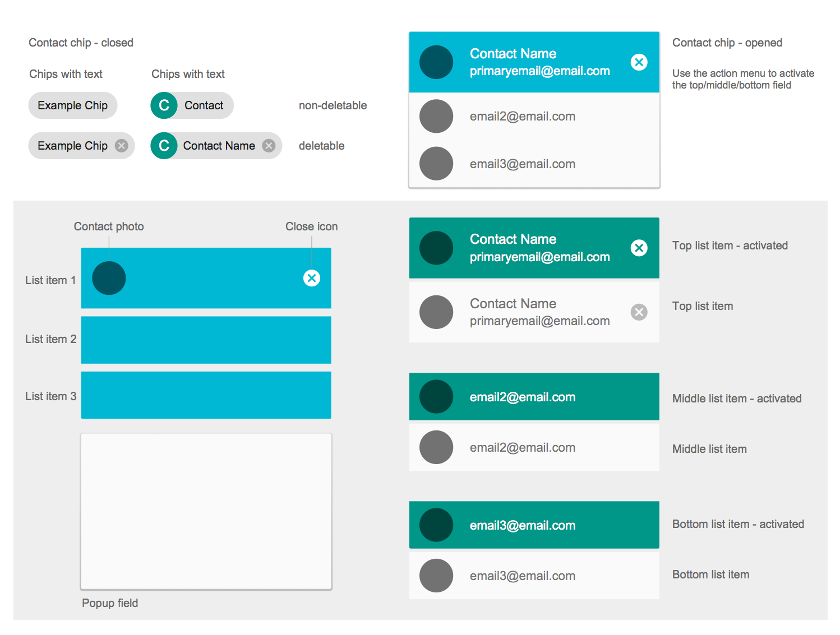Click gray avatar beside email3 in opened chip
This screenshot has height=635, width=840.
(436, 164)
